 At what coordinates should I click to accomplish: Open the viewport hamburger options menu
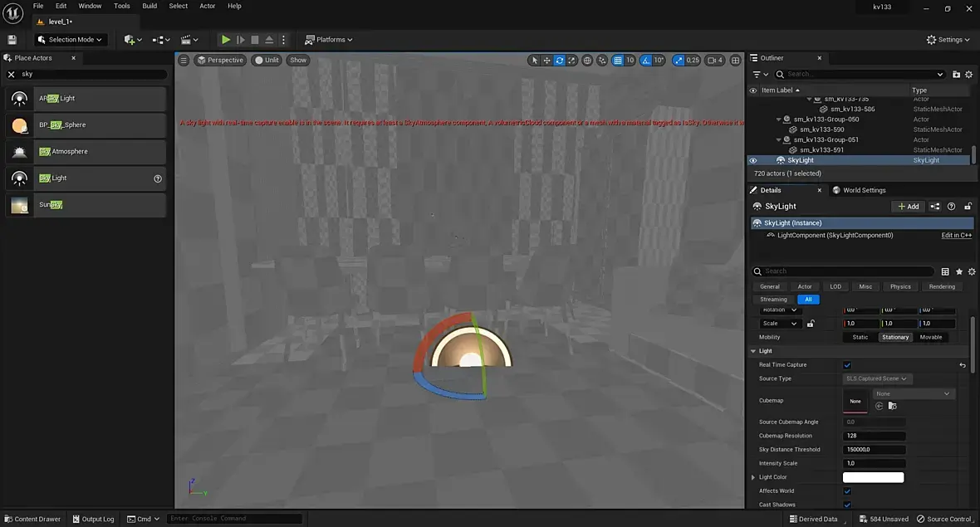[183, 60]
